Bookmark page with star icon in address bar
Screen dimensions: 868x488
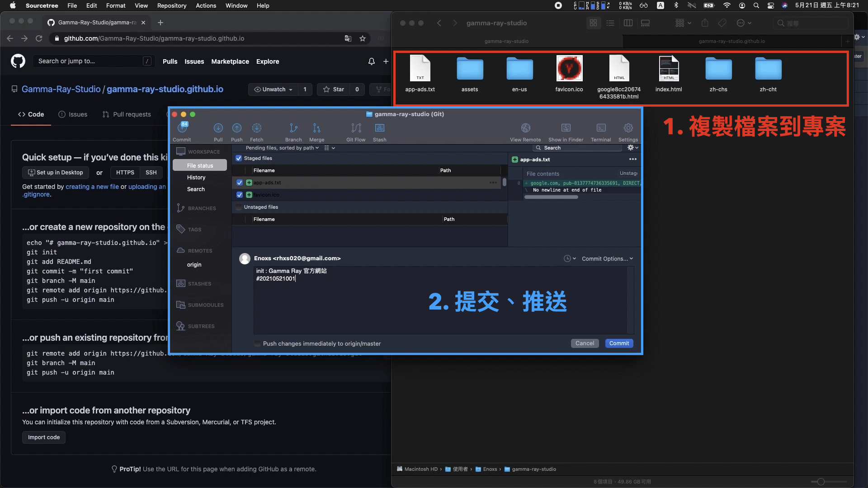tap(362, 38)
